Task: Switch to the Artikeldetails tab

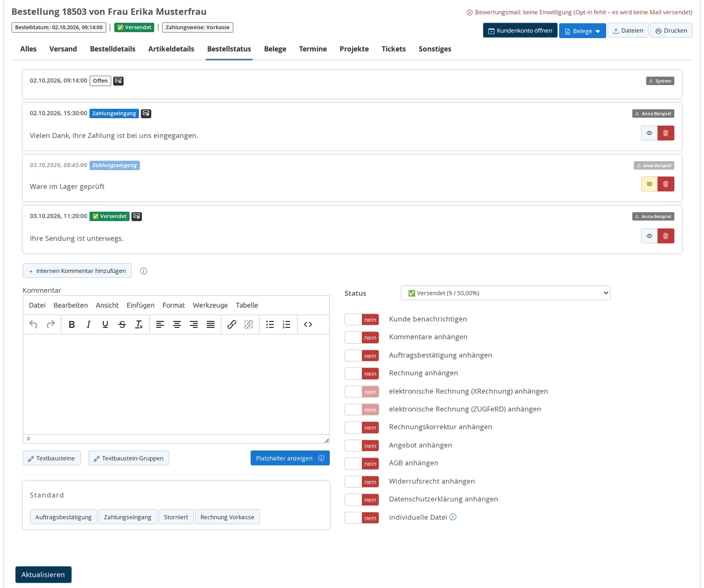Action: pos(171,49)
